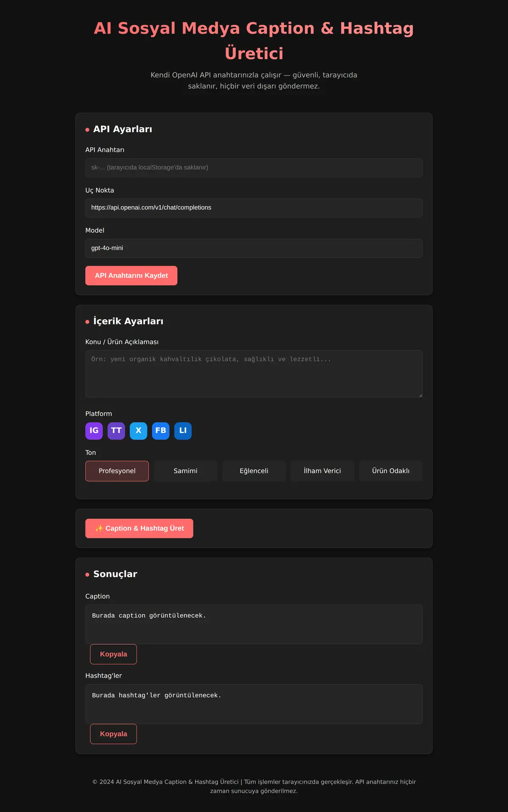The height and width of the screenshot is (812, 508).
Task: Select the LinkedIn LI platform icon
Action: (183, 431)
